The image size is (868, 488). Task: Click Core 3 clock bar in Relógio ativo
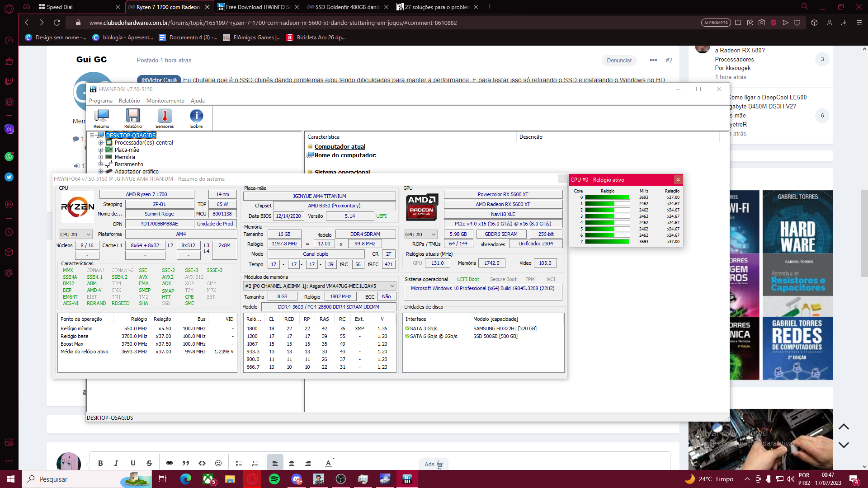[607, 216]
